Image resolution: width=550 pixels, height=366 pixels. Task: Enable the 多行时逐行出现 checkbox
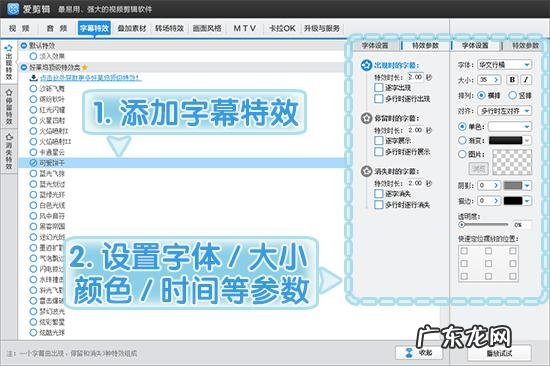click(379, 99)
